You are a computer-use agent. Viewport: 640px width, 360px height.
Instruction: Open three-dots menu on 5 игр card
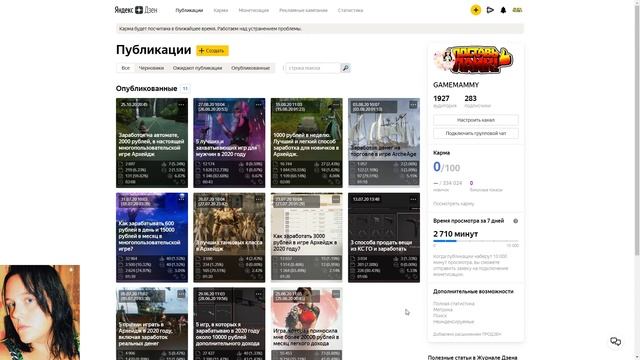coord(259,294)
